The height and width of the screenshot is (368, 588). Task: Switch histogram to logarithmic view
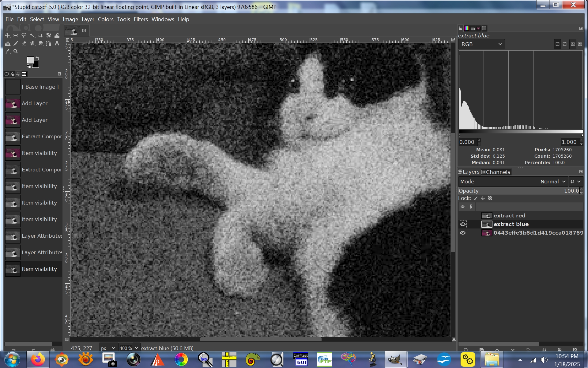(564, 44)
